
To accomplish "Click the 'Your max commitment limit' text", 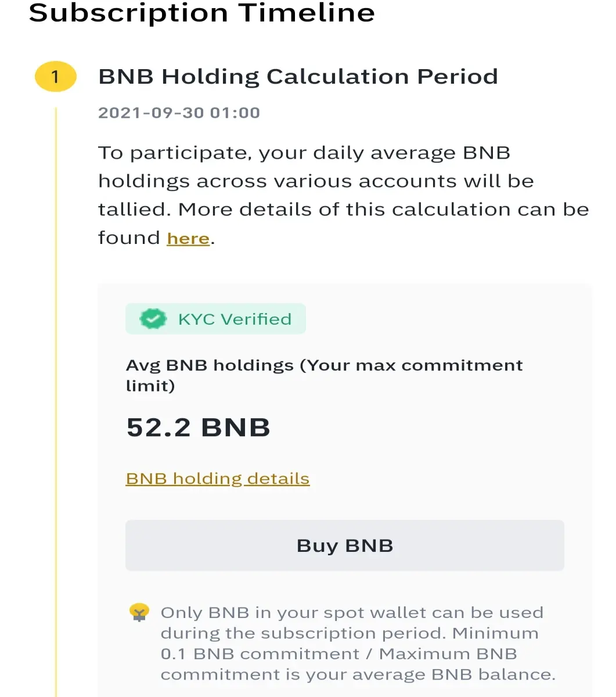I will [325, 375].
